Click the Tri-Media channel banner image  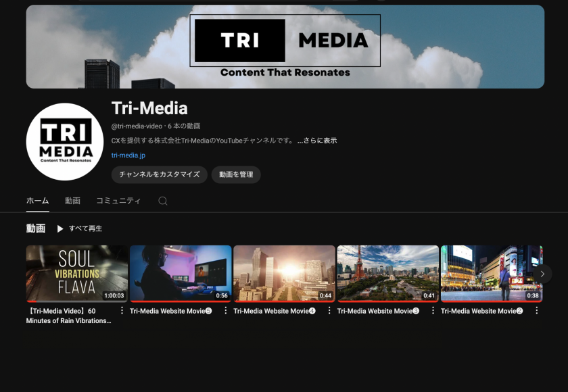(284, 46)
